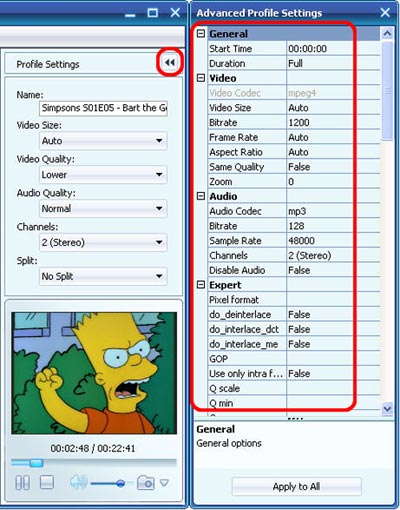Take a snapshot with camera icon
400x510 pixels.
[146, 482]
